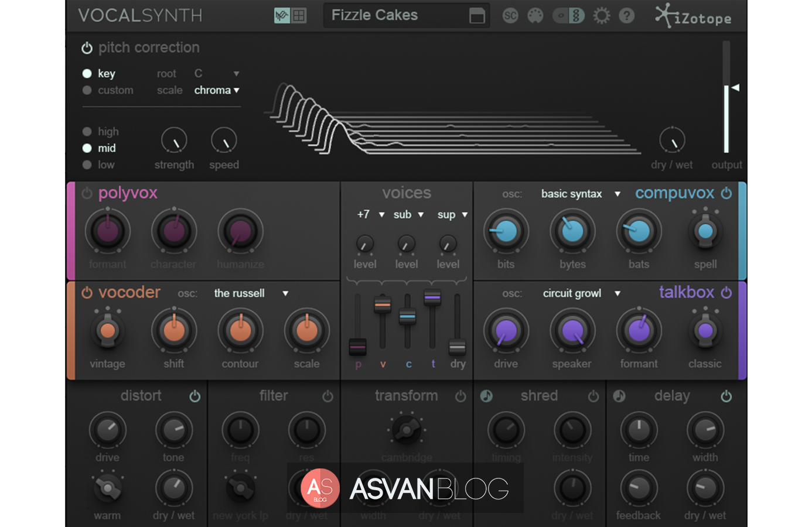The image size is (812, 527).
Task: Click the iZotope logo
Action: point(693,16)
